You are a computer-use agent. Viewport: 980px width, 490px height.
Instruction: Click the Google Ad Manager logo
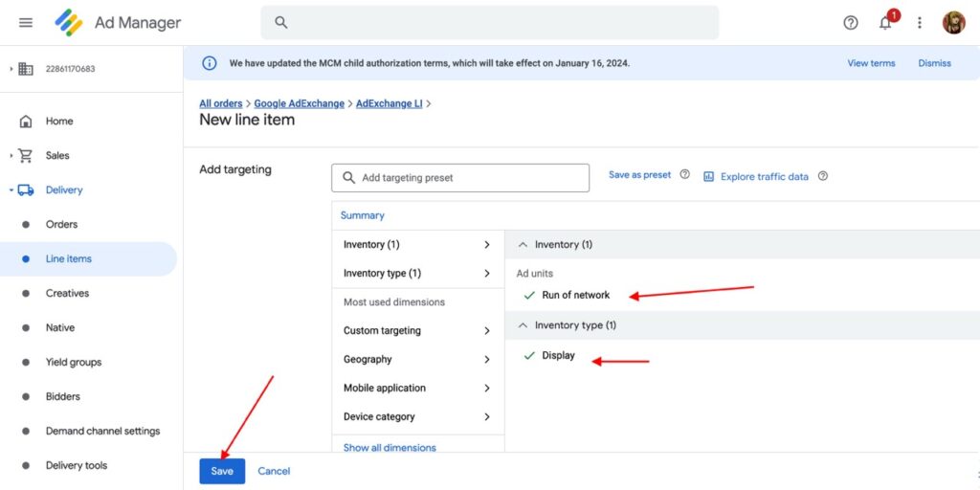[x=69, y=23]
